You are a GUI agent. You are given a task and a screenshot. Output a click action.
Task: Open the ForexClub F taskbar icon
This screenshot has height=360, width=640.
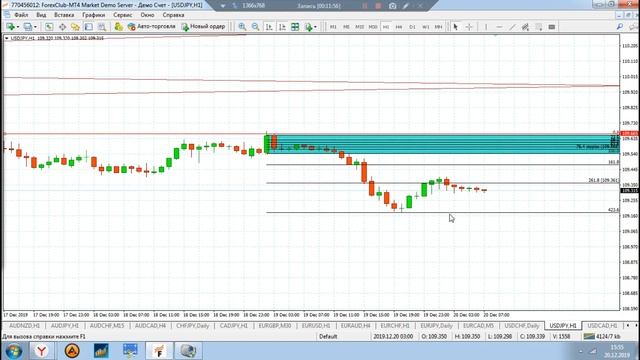coord(159,351)
